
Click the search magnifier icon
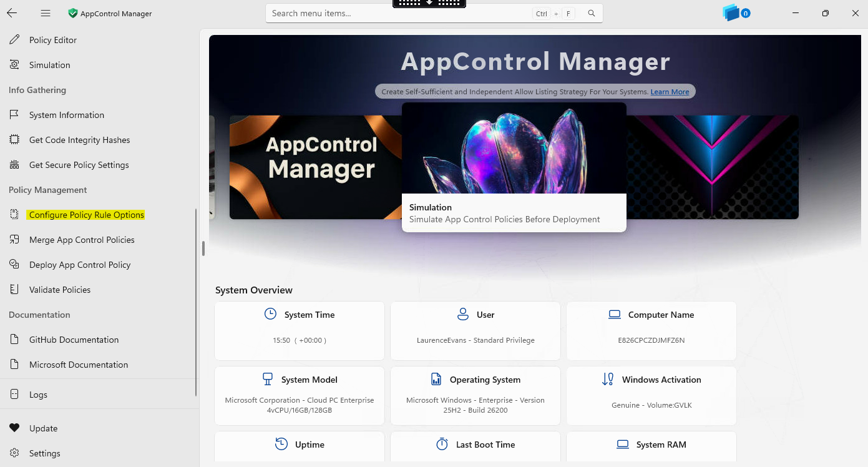tap(592, 13)
